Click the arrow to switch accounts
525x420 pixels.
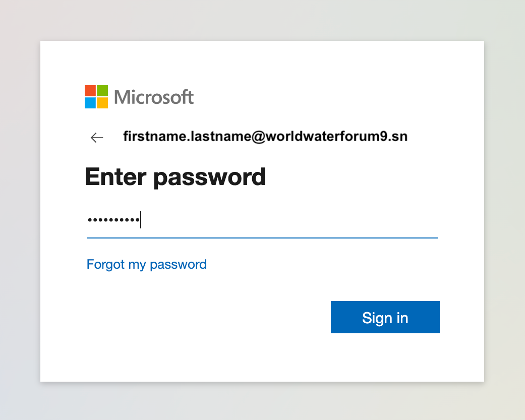(x=96, y=137)
